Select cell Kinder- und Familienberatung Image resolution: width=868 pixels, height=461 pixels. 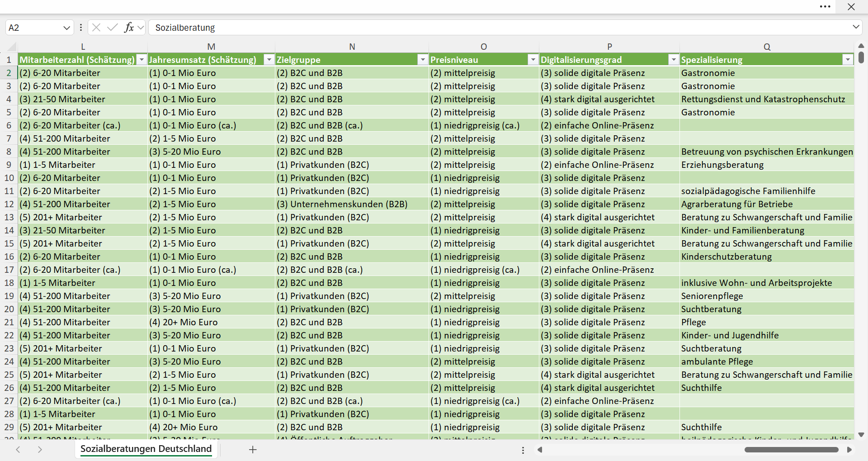(767, 230)
